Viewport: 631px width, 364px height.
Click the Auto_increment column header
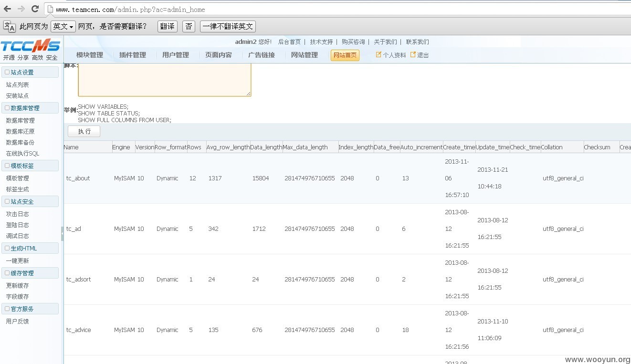tap(421, 147)
